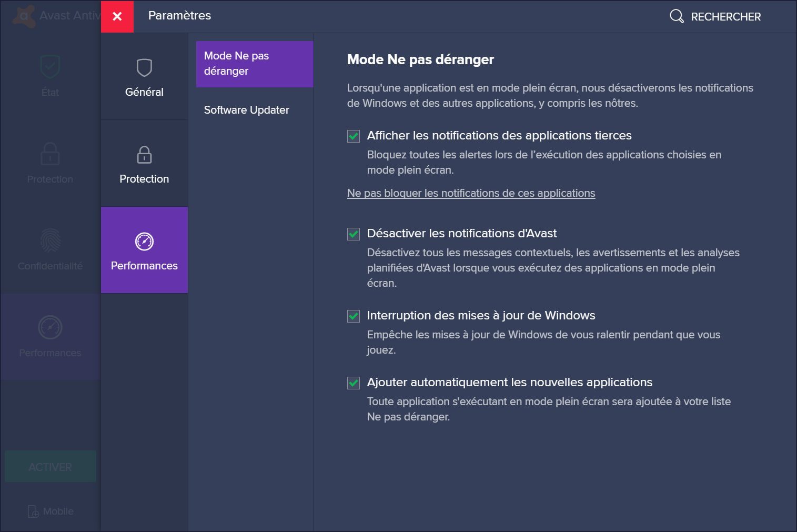Uncheck Interruption des mises à jour de Windows

pyautogui.click(x=354, y=316)
